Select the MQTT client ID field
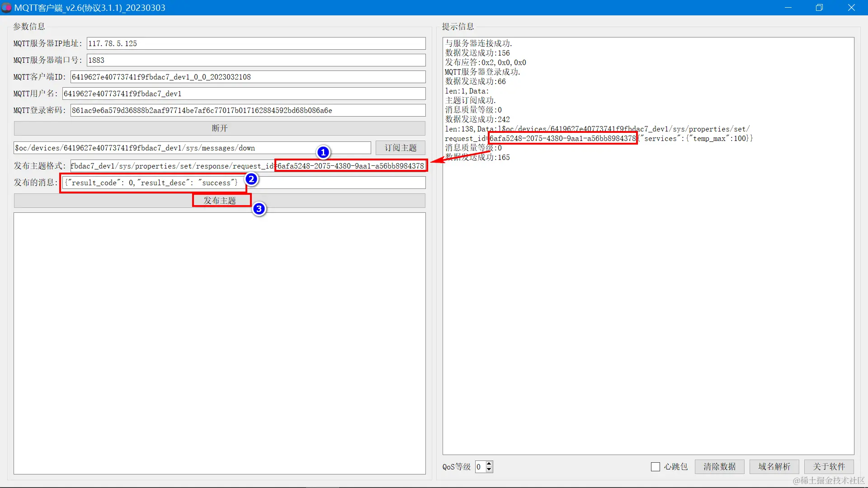The width and height of the screenshot is (868, 488). pos(248,77)
